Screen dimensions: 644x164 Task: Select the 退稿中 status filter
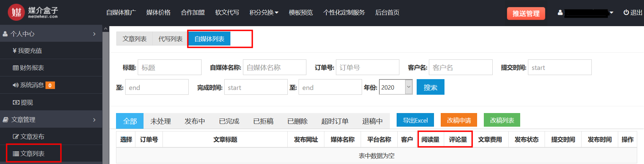tap(372, 121)
